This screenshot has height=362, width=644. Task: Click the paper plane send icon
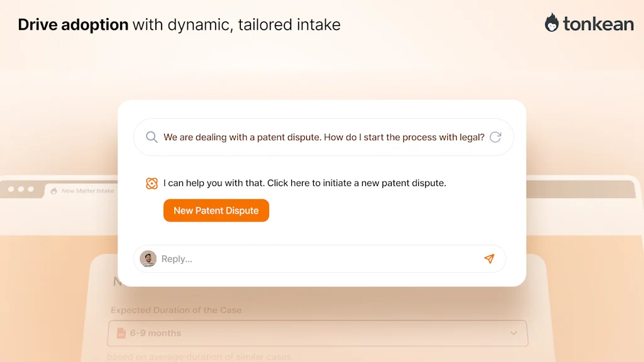(x=490, y=258)
